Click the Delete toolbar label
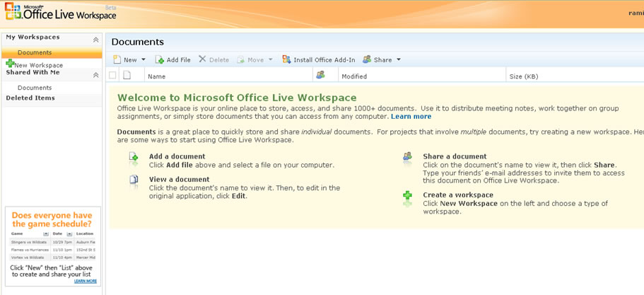Screen dimensions: 644x295 pos(219,60)
